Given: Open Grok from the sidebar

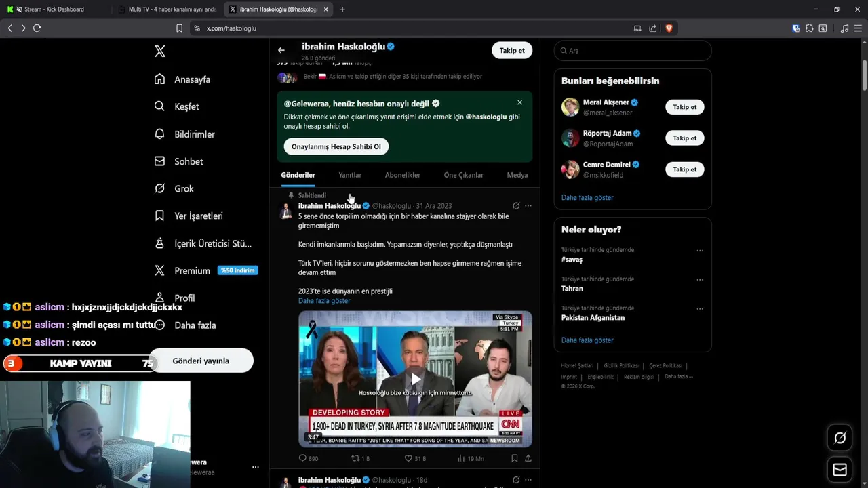Looking at the screenshot, I should pyautogui.click(x=174, y=188).
